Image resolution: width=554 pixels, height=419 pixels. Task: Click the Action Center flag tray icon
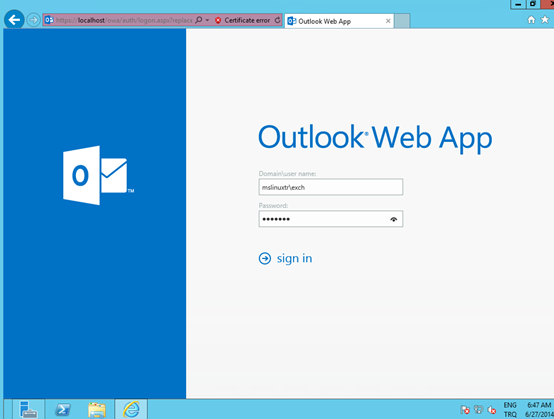pos(465,410)
